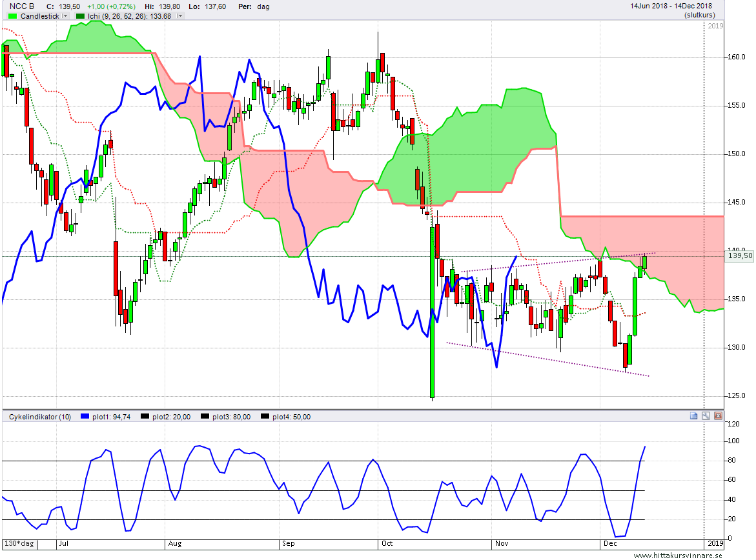
Task: Click the Aug month marker on time axis
Action: 174,544
